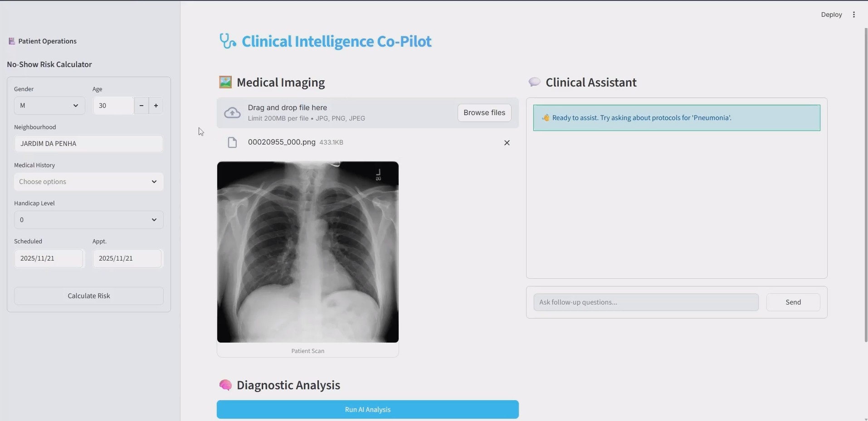
Task: Decrease Age using the minus stepper
Action: [x=141, y=106]
